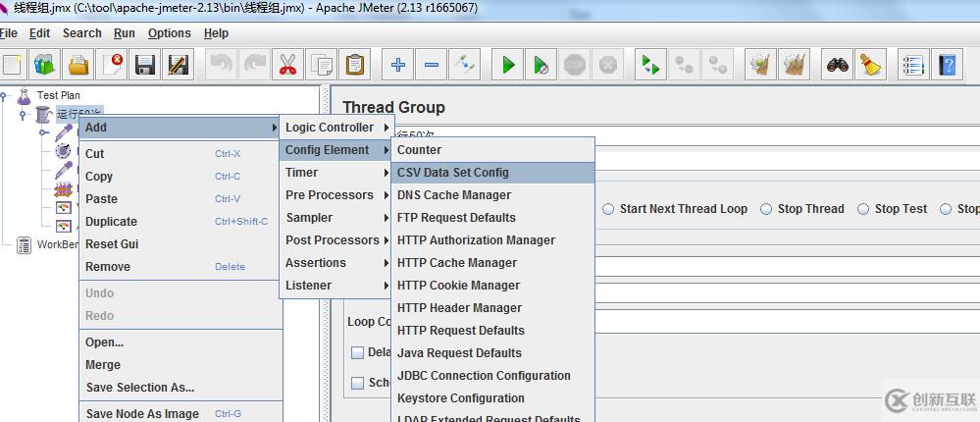Click the Save As icon with pencil
The image size is (980, 422).
(178, 65)
